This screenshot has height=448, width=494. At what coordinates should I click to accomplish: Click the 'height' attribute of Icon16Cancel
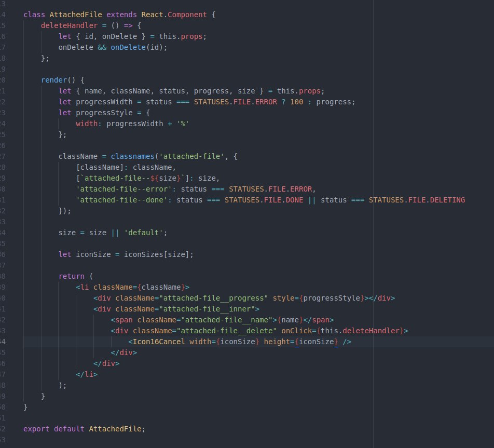(x=277, y=342)
